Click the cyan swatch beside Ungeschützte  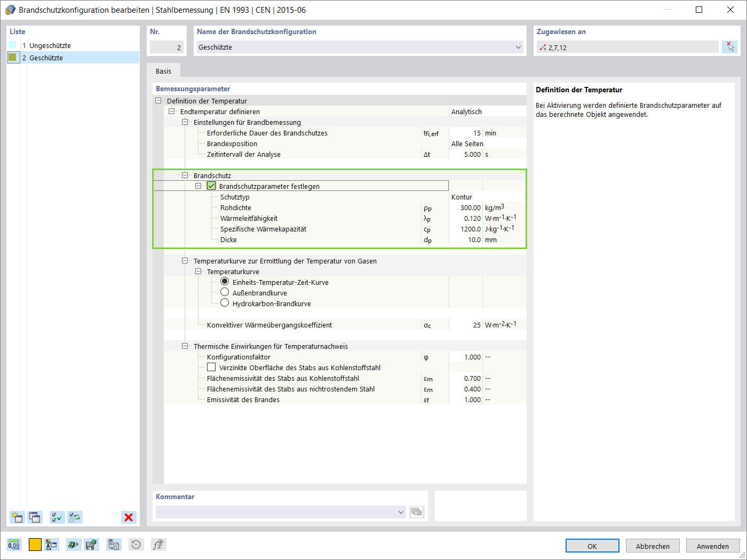12,45
